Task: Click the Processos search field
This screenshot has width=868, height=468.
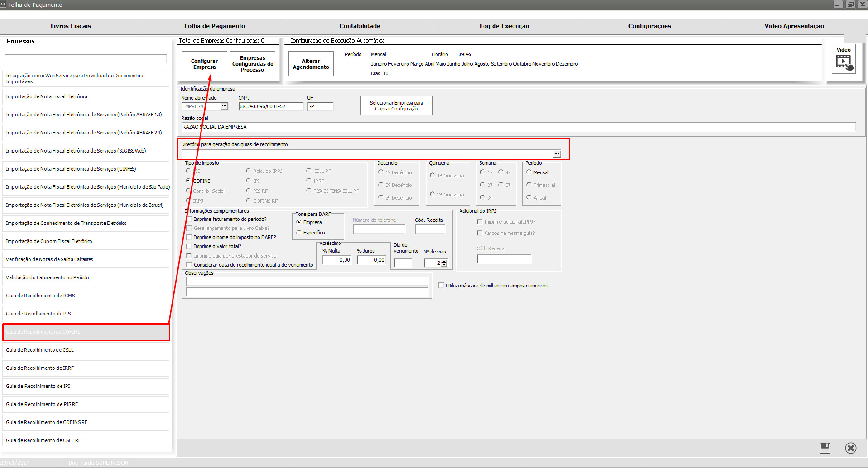Action: (86, 59)
